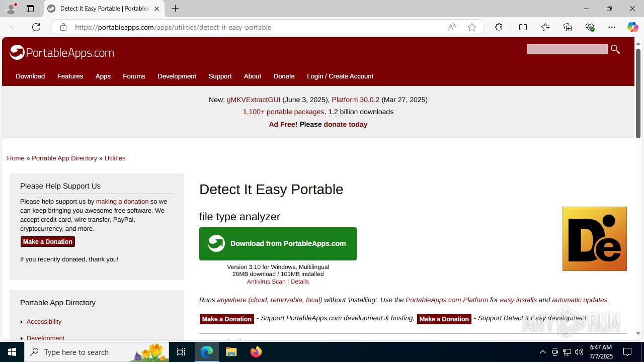Open Copilot sidebar icon
Screen dimensions: 644x362
(632, 27)
